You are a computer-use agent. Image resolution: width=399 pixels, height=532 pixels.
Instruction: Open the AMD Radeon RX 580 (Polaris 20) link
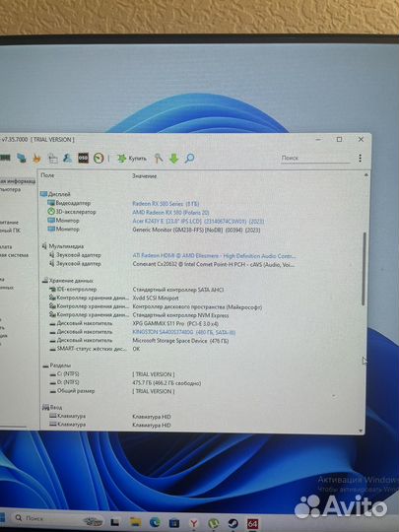(x=170, y=213)
